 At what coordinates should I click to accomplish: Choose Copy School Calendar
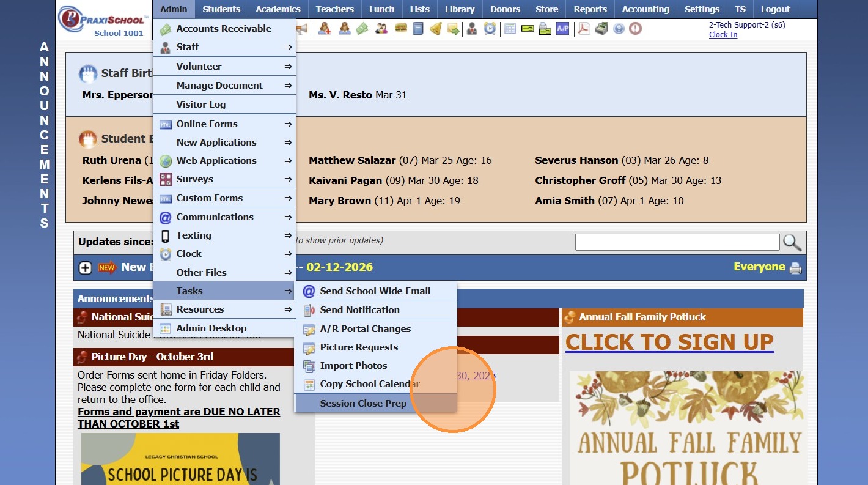[x=377, y=384]
